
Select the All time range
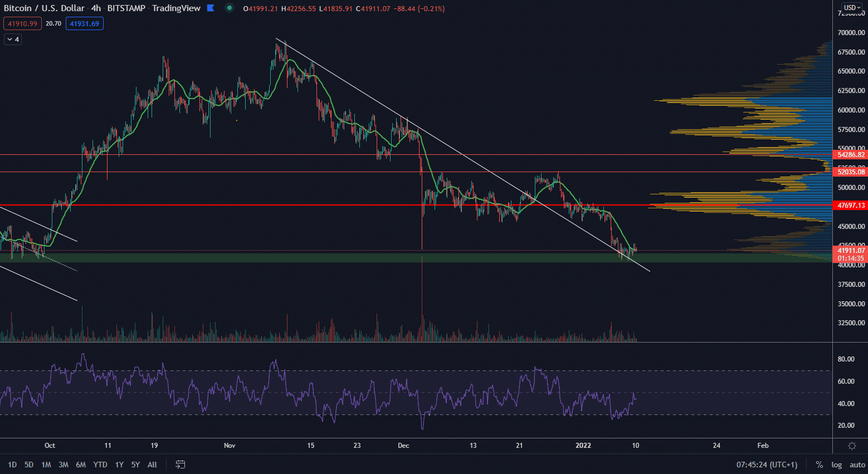(152, 464)
